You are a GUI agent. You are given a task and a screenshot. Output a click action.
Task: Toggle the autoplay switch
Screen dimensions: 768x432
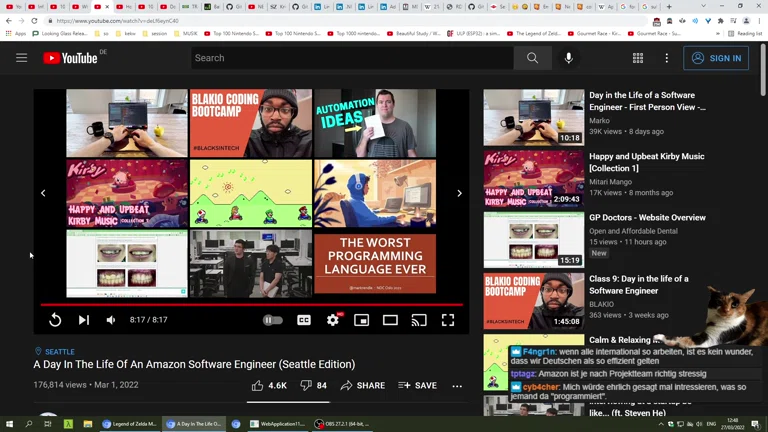coord(272,320)
